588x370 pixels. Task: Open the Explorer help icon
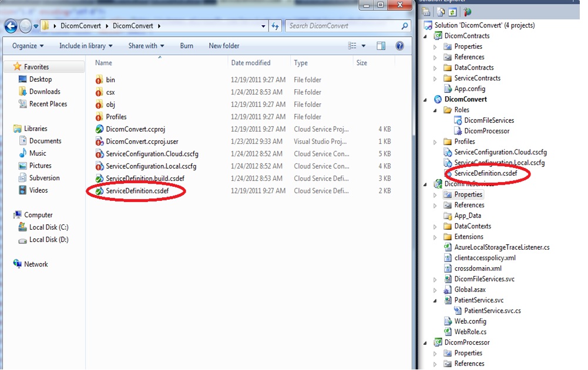pyautogui.click(x=400, y=46)
